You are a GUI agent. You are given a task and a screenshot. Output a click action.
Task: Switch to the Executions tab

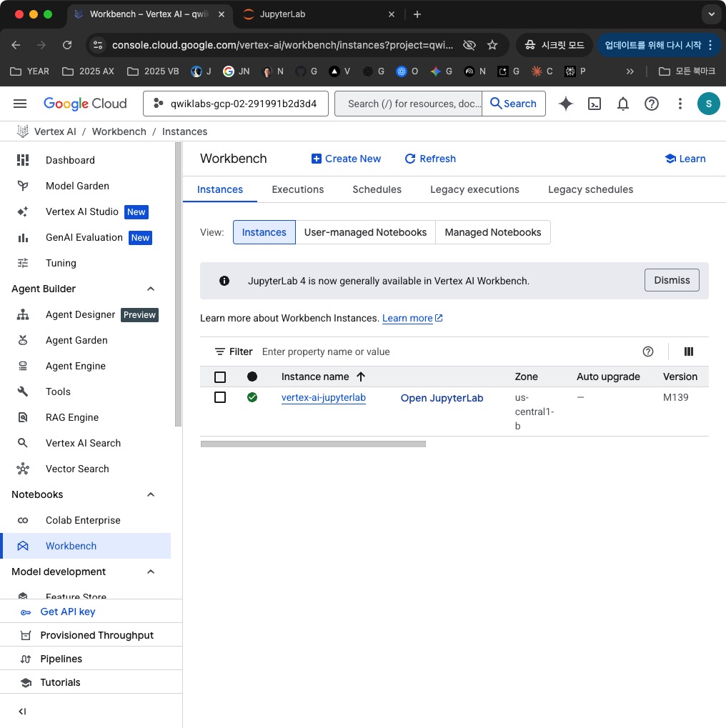(x=298, y=189)
